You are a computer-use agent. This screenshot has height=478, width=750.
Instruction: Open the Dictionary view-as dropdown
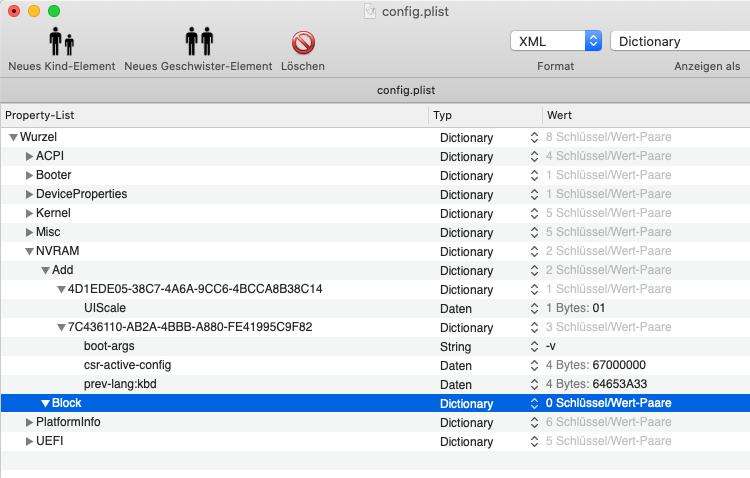(680, 41)
